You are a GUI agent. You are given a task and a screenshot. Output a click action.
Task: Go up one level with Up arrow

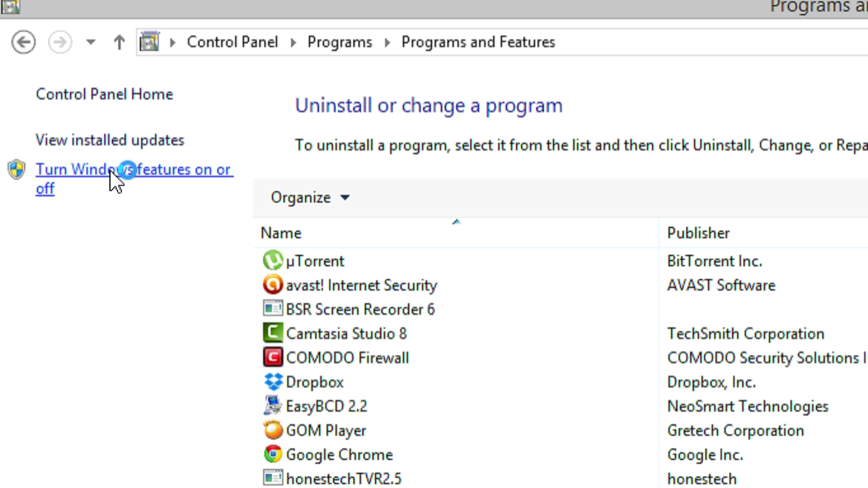(119, 43)
